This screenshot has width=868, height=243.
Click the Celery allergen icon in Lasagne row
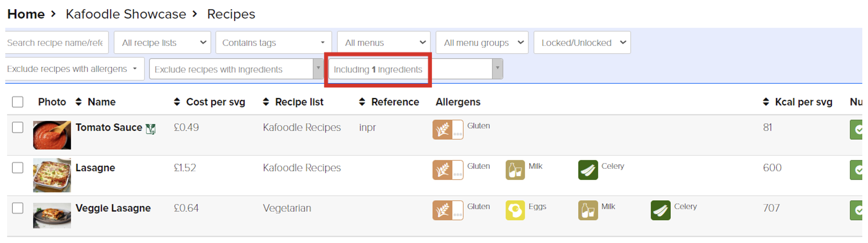pyautogui.click(x=588, y=170)
